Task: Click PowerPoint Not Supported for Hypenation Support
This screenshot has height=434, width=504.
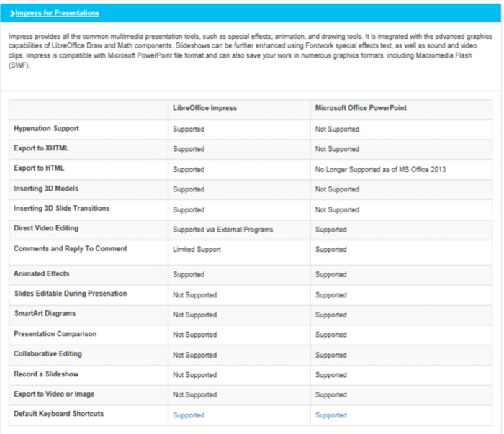Action: 337,129
